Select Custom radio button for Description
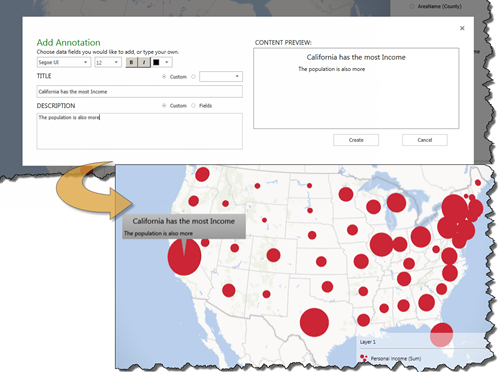Viewport: 500px width, 373px height. [x=164, y=106]
